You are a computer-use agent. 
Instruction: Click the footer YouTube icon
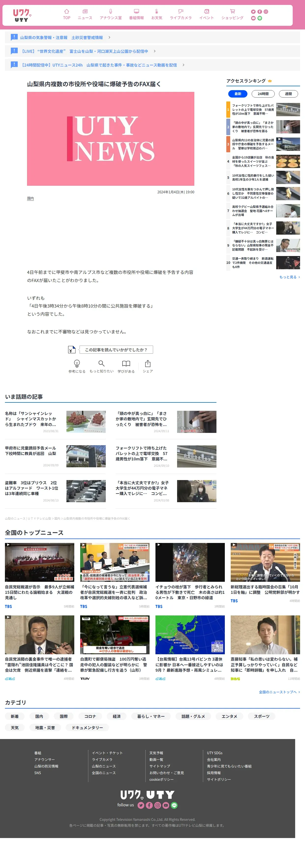(x=166, y=805)
